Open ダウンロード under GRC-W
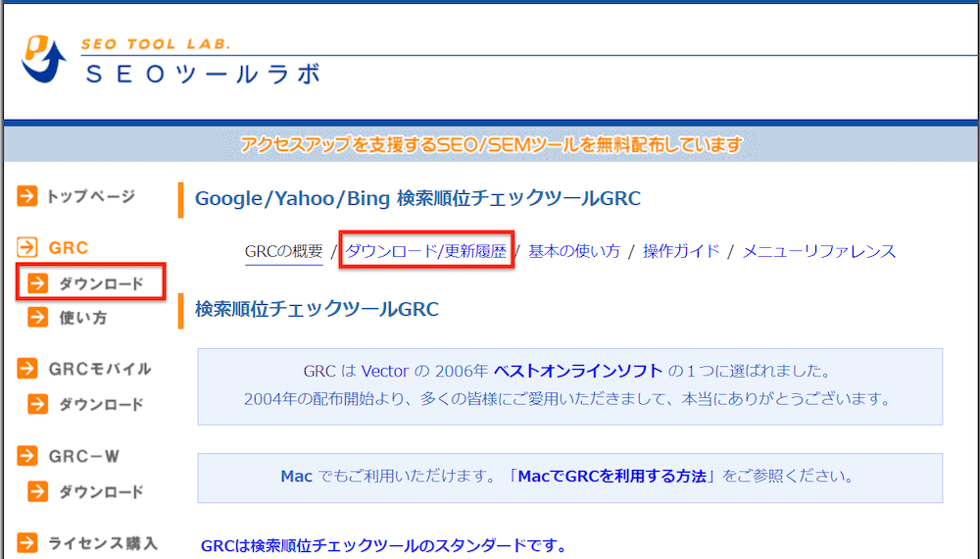Screen dimensions: 980x559 pyautogui.click(x=101, y=492)
